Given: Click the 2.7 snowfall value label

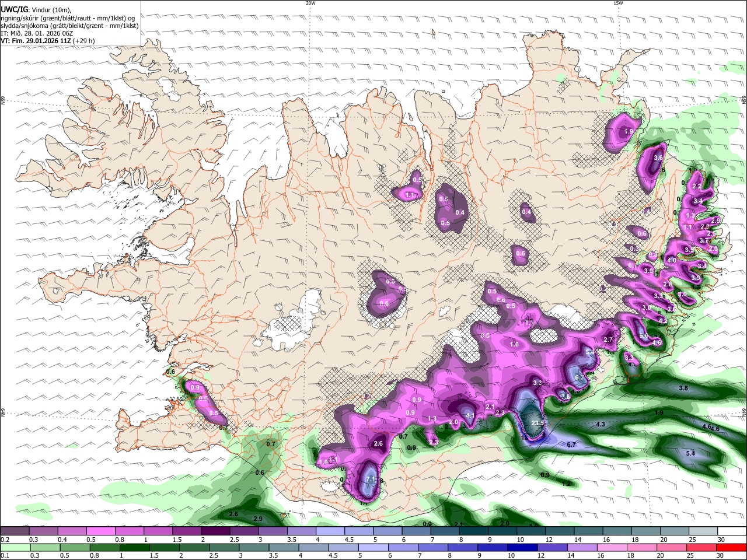Looking at the screenshot, I should click(x=608, y=340).
